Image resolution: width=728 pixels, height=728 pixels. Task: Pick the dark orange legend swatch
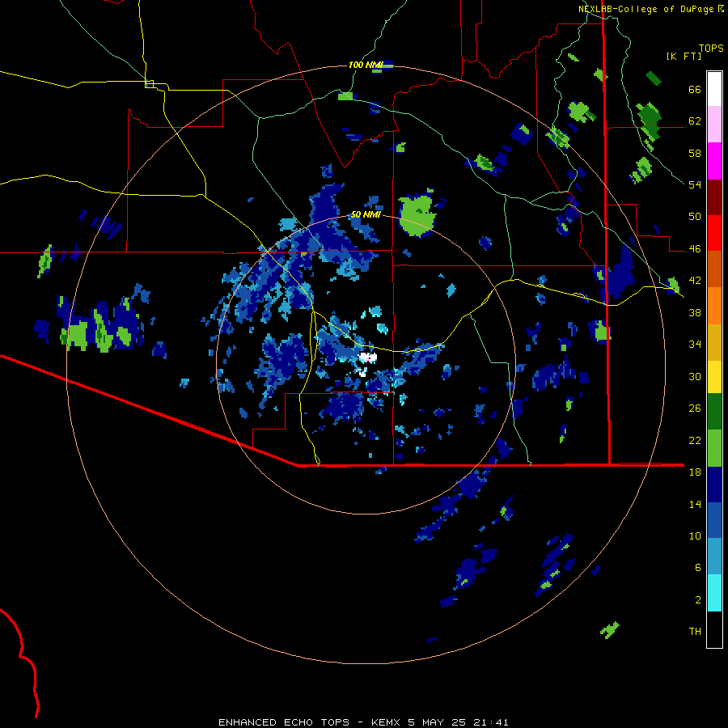coord(714,269)
